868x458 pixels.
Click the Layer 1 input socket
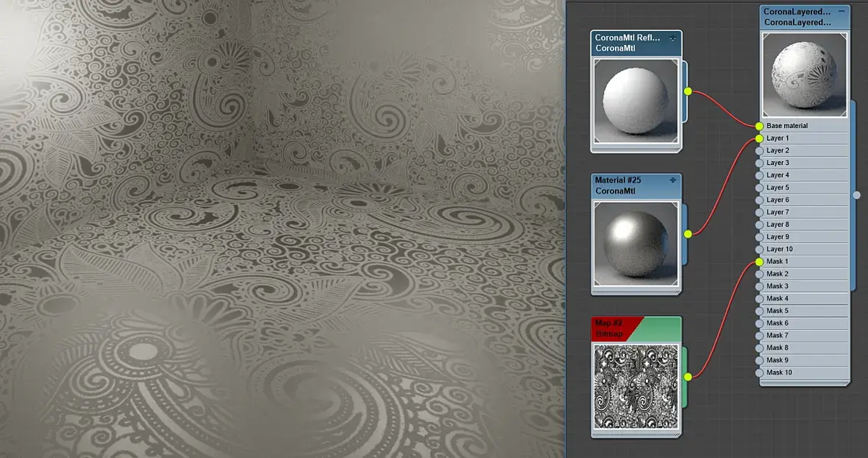click(759, 138)
